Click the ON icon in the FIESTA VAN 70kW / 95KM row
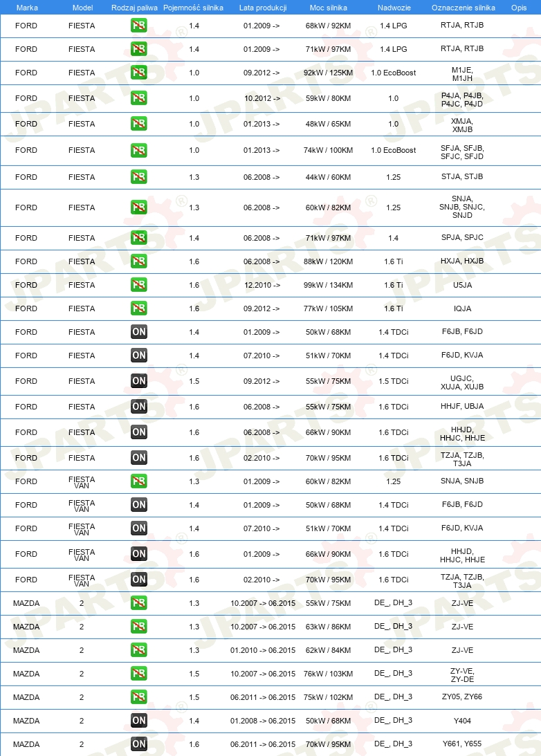The width and height of the screenshot is (541, 756). [x=139, y=580]
